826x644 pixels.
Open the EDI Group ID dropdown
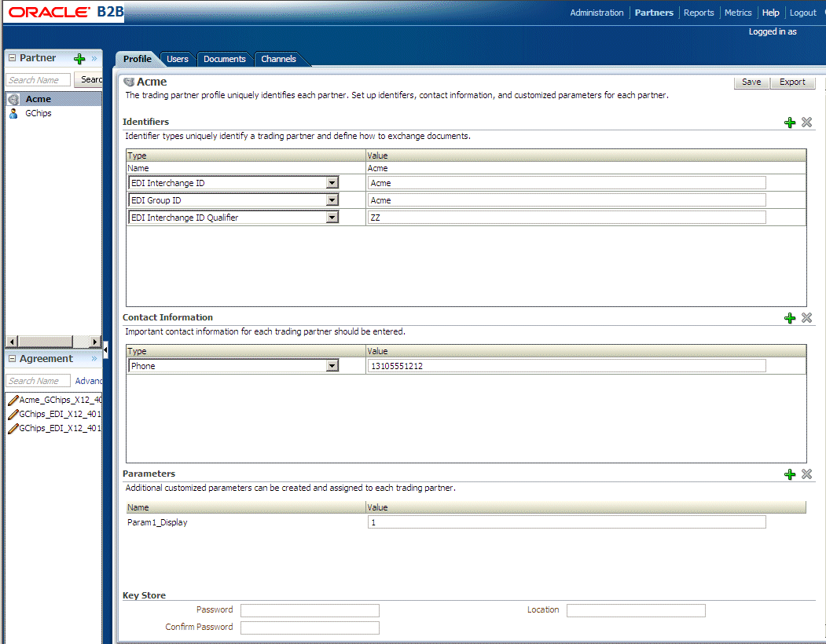[332, 199]
